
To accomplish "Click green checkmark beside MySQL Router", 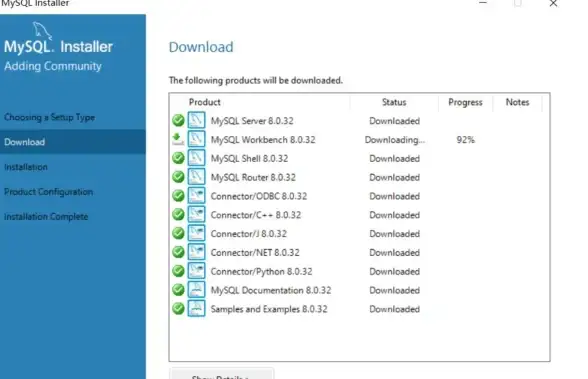I will [178, 177].
